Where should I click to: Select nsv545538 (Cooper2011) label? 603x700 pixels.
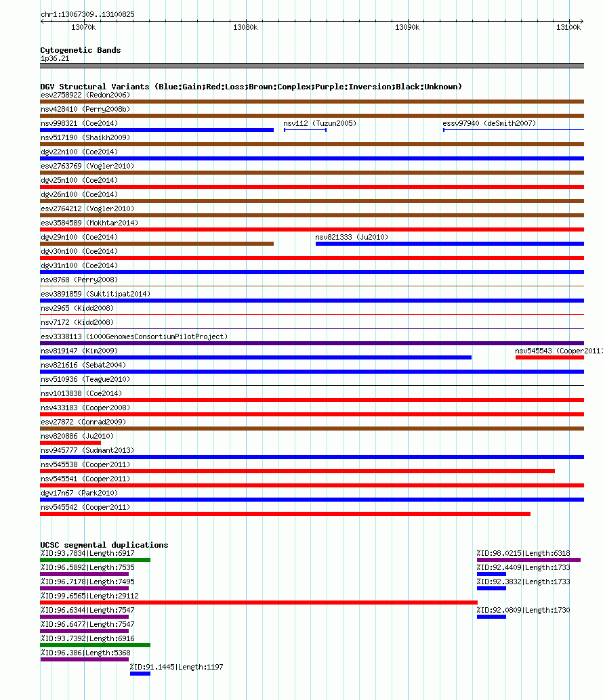[x=85, y=464]
